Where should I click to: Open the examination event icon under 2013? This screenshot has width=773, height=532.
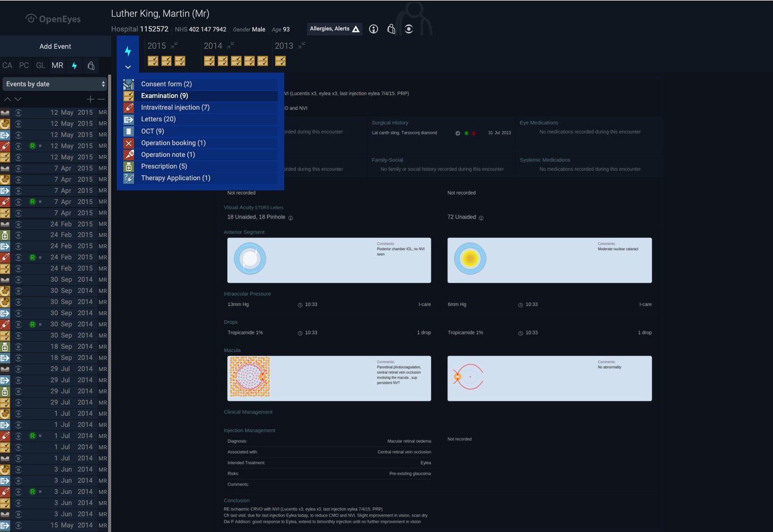pyautogui.click(x=280, y=61)
